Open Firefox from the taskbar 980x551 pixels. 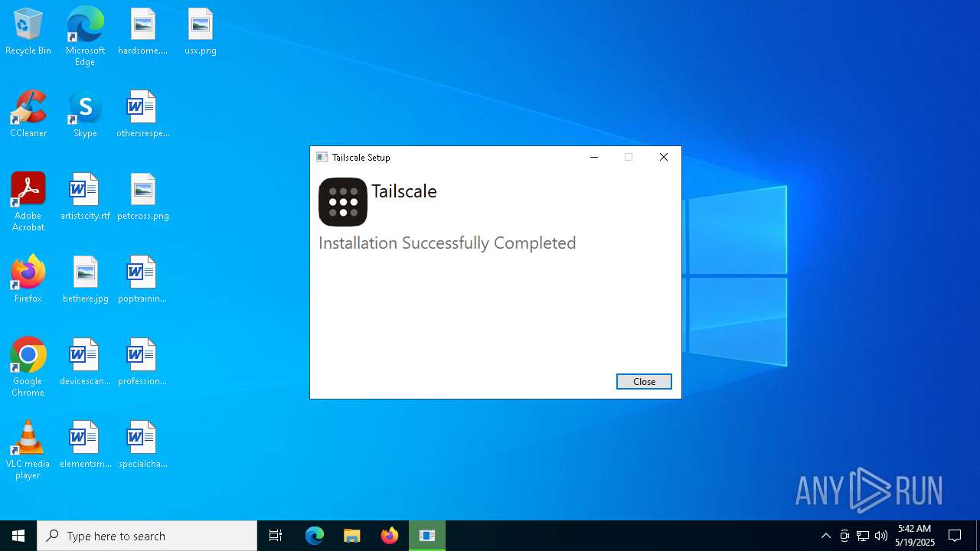[x=390, y=536]
